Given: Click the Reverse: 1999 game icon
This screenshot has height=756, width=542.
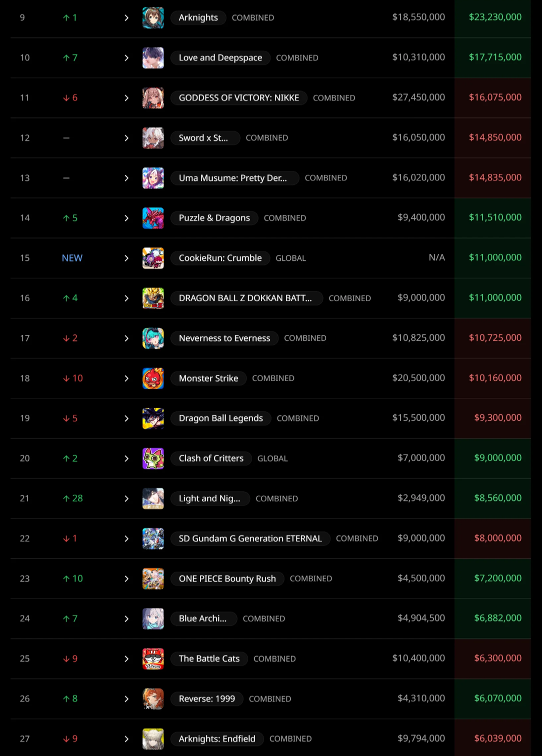Looking at the screenshot, I should point(153,699).
